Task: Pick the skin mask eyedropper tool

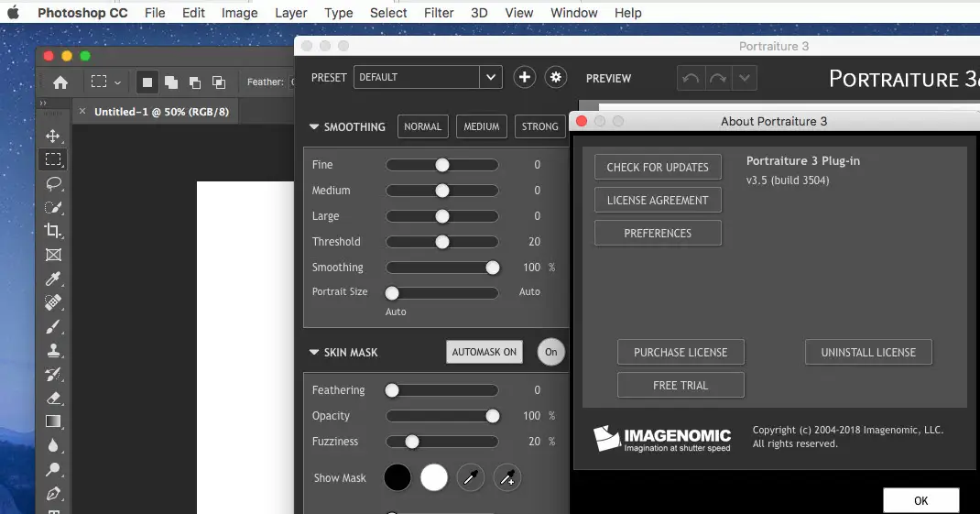Action: [x=471, y=477]
